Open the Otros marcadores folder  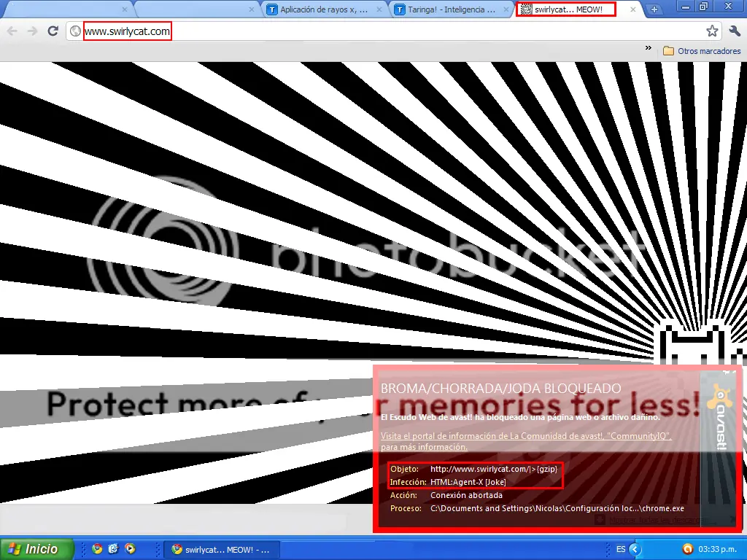(x=703, y=51)
